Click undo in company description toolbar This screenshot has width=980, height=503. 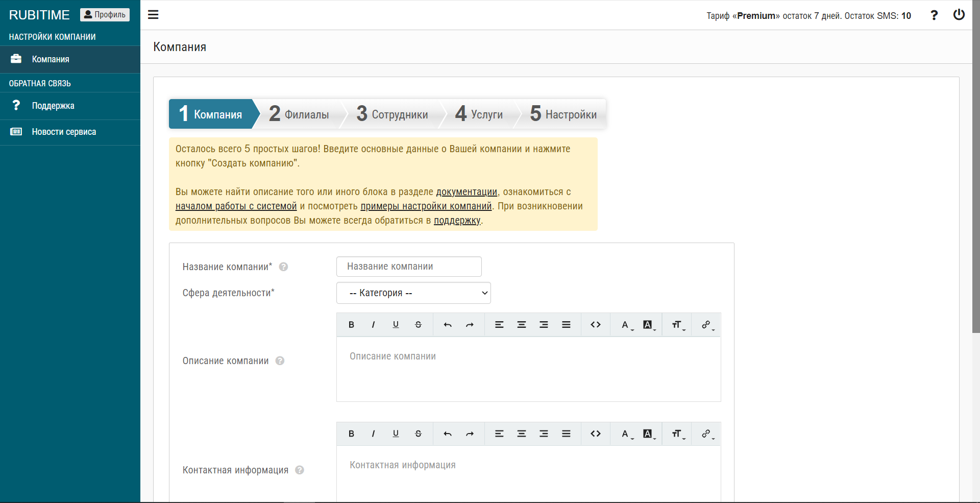(448, 325)
